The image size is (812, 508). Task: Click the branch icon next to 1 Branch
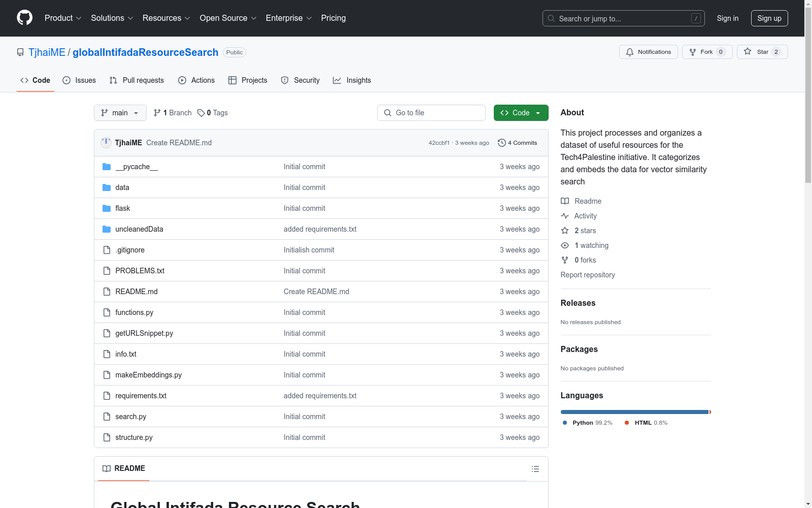tap(157, 113)
